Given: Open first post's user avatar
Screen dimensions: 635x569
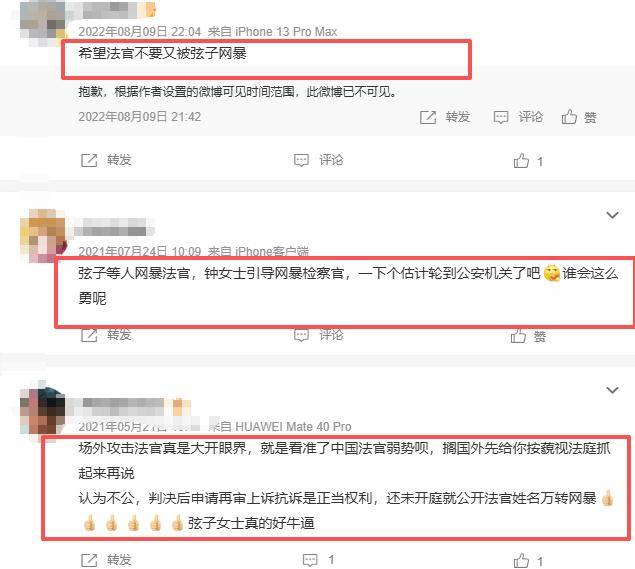Looking at the screenshot, I should [43, 22].
